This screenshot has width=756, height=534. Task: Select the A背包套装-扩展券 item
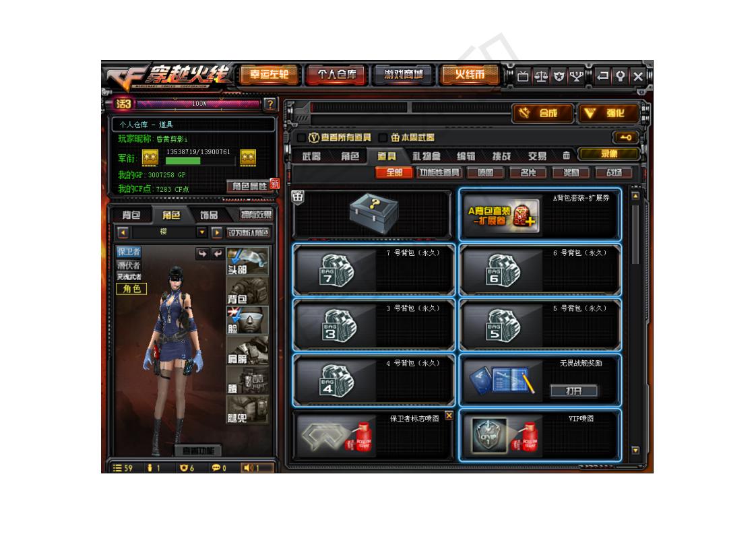coord(540,214)
